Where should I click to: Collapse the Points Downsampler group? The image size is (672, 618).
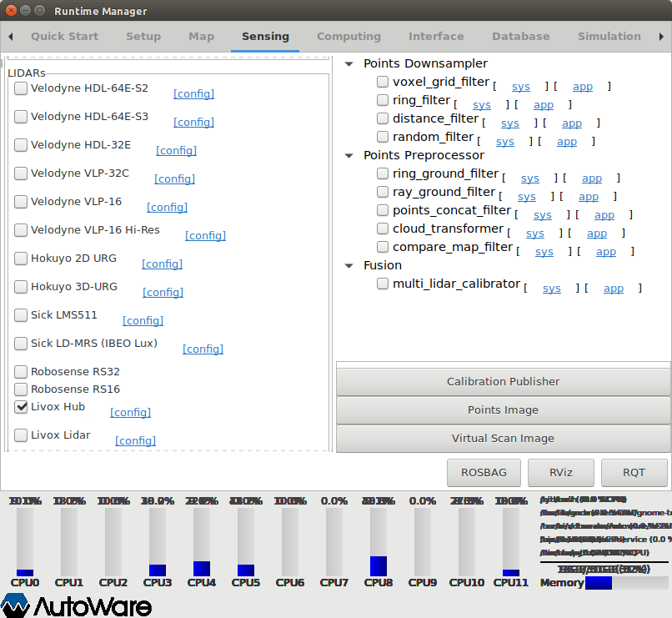point(349,64)
